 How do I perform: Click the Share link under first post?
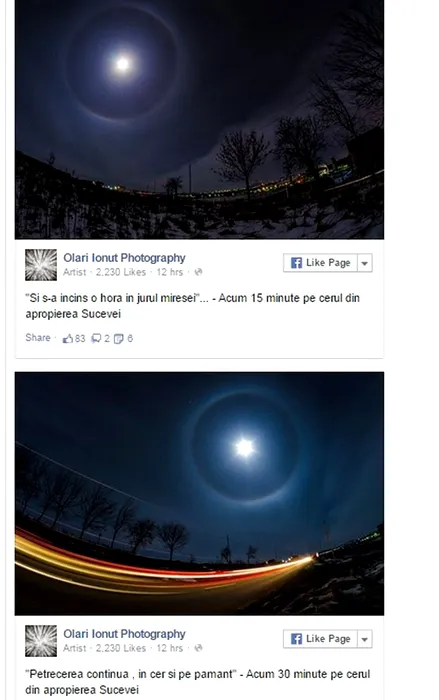38,338
